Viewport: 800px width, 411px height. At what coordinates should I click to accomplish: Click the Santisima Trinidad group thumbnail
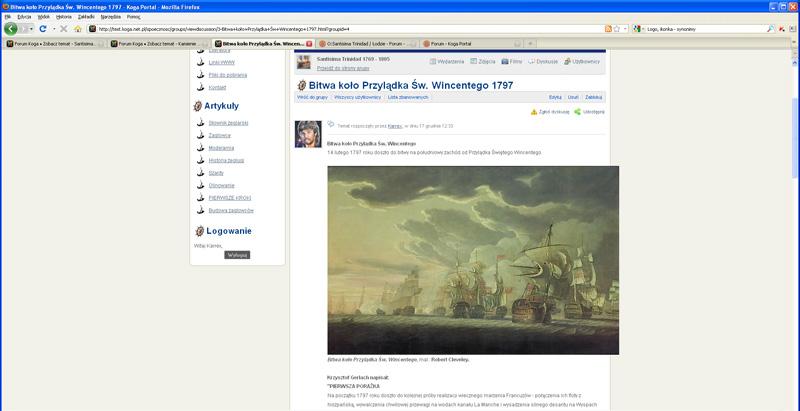pos(304,62)
